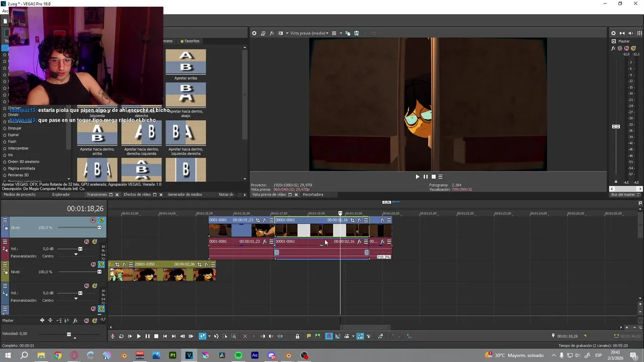The height and width of the screenshot is (362, 644).
Task: Click the delete X icon in toolbar
Action: (245, 336)
